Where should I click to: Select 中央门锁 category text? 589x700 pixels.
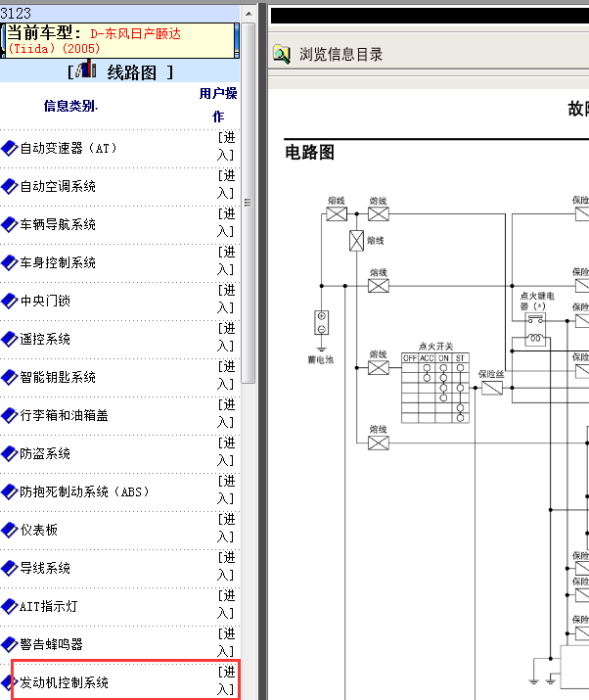point(45,301)
